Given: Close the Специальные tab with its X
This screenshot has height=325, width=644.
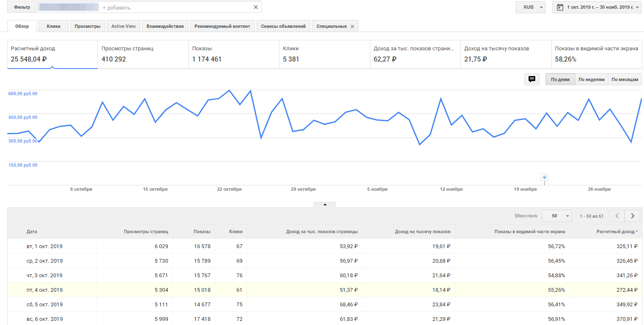Looking at the screenshot, I should 353,26.
